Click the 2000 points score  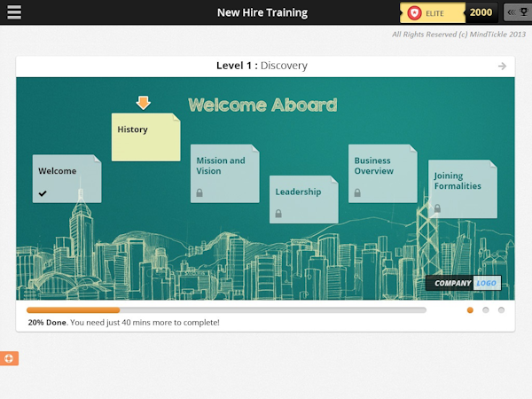pyautogui.click(x=481, y=12)
